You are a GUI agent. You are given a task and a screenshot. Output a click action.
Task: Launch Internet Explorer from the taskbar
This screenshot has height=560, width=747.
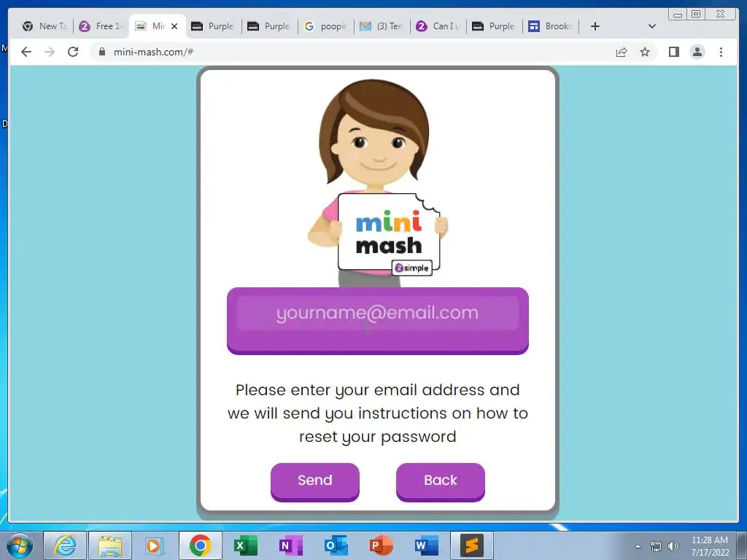pyautogui.click(x=65, y=545)
